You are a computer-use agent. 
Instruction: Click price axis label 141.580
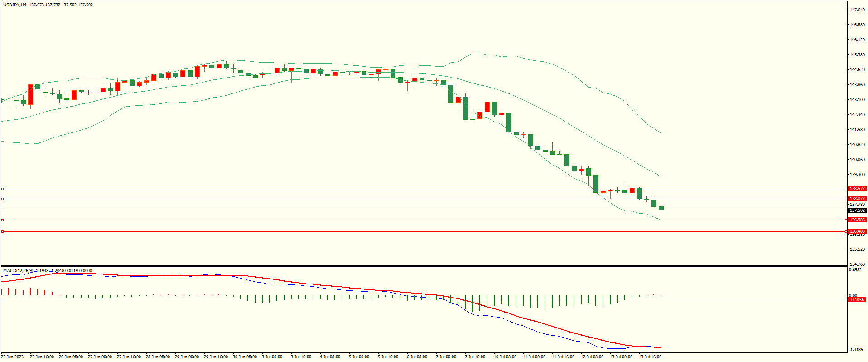[857, 130]
